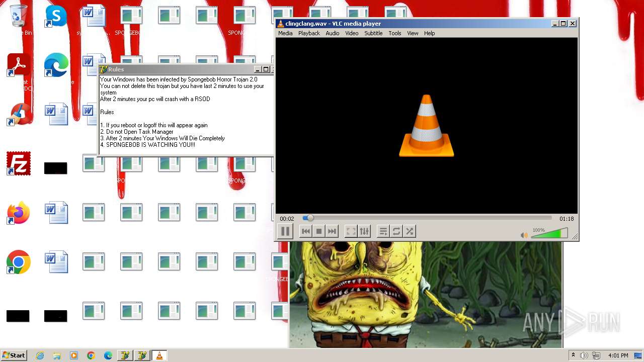Show hidden system tray icons arrow
The width and height of the screenshot is (644, 362).
(x=573, y=355)
